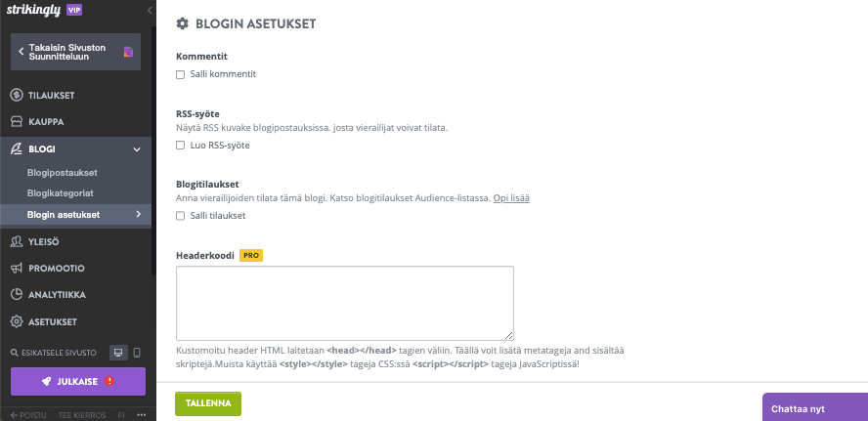Switch to desktop preview icon

118,353
